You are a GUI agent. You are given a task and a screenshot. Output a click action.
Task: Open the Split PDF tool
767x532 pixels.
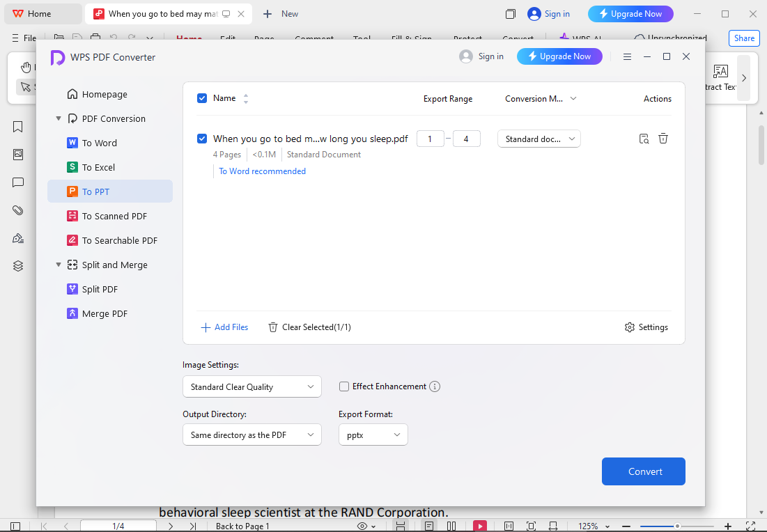point(100,289)
